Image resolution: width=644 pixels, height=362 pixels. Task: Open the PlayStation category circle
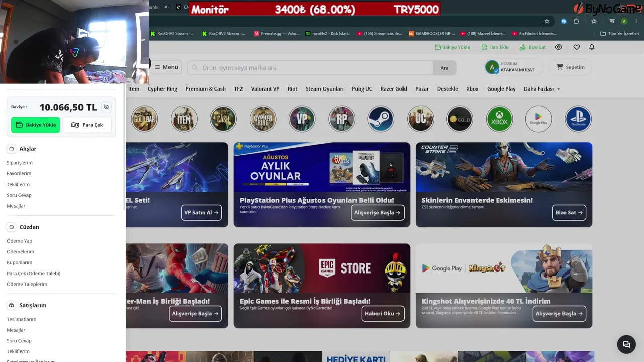[x=578, y=119]
